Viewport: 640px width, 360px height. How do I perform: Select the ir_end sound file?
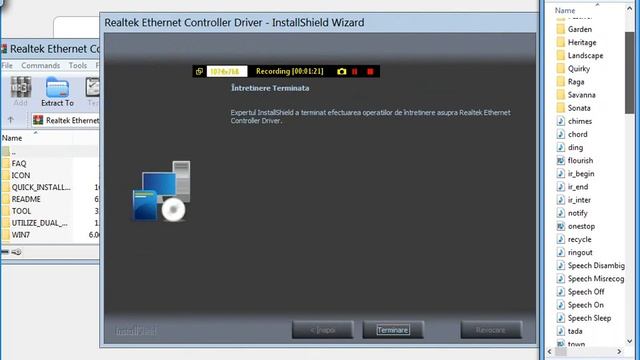[x=578, y=187]
